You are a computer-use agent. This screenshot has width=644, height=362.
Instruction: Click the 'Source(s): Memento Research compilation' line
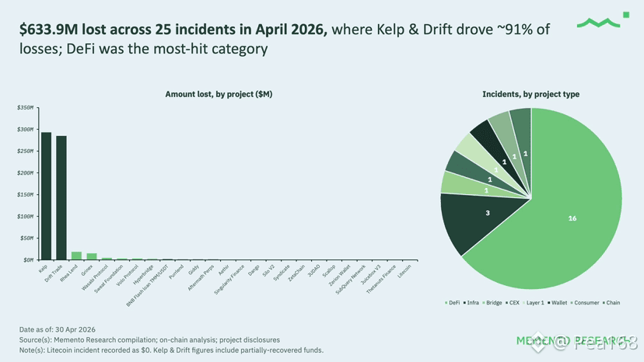(x=149, y=339)
